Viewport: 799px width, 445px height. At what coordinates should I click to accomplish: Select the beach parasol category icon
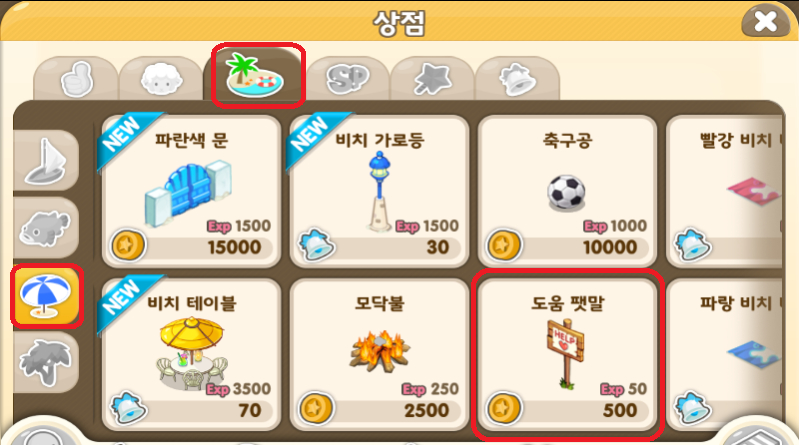tap(46, 296)
